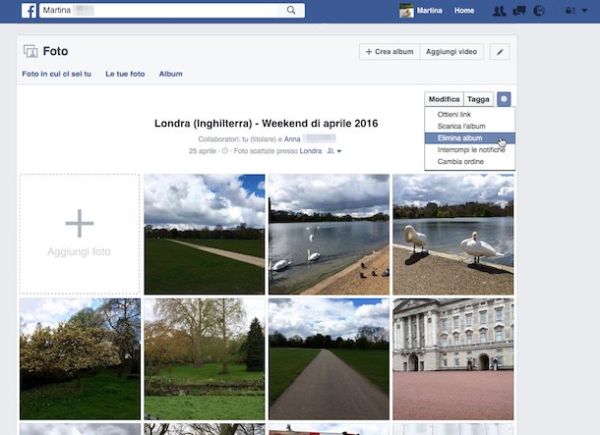Open friend requests icon
The image size is (600, 435).
click(x=499, y=11)
